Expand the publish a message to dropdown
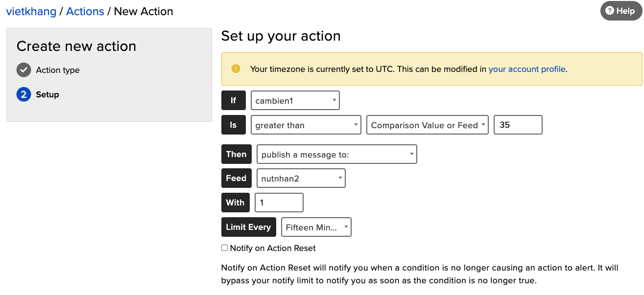This screenshot has height=295, width=644. pyautogui.click(x=336, y=155)
